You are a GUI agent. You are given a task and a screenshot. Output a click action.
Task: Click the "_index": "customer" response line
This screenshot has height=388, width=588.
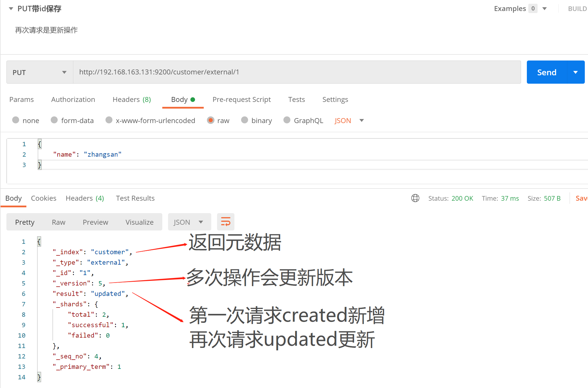tap(92, 252)
